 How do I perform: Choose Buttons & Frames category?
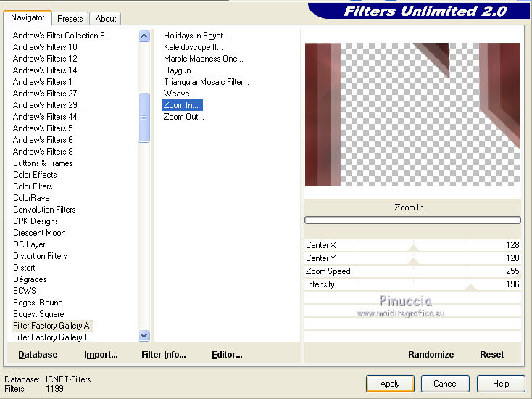[43, 163]
